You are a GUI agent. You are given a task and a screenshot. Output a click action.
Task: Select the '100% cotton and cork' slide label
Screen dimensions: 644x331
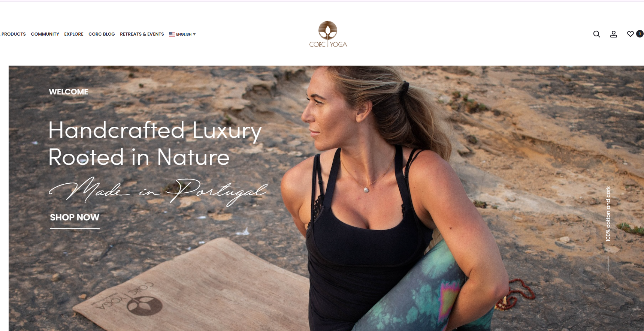pos(608,214)
